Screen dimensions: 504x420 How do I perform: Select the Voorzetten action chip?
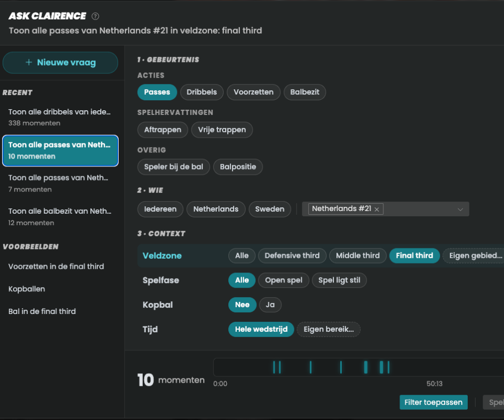[253, 92]
